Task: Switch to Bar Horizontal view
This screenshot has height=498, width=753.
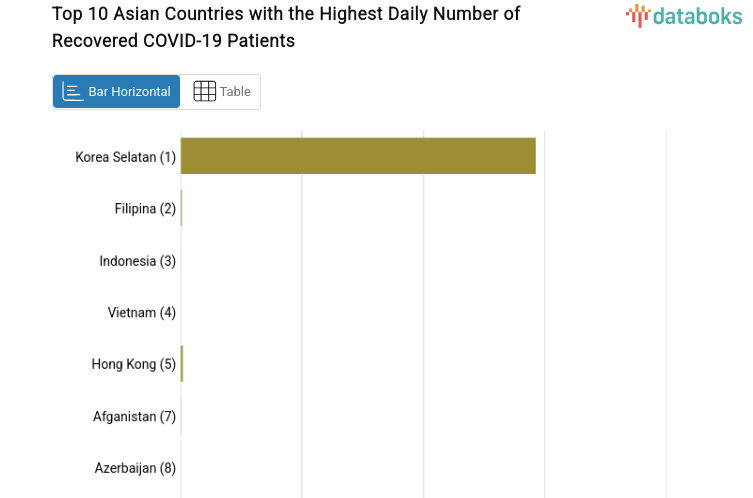Action: tap(117, 92)
